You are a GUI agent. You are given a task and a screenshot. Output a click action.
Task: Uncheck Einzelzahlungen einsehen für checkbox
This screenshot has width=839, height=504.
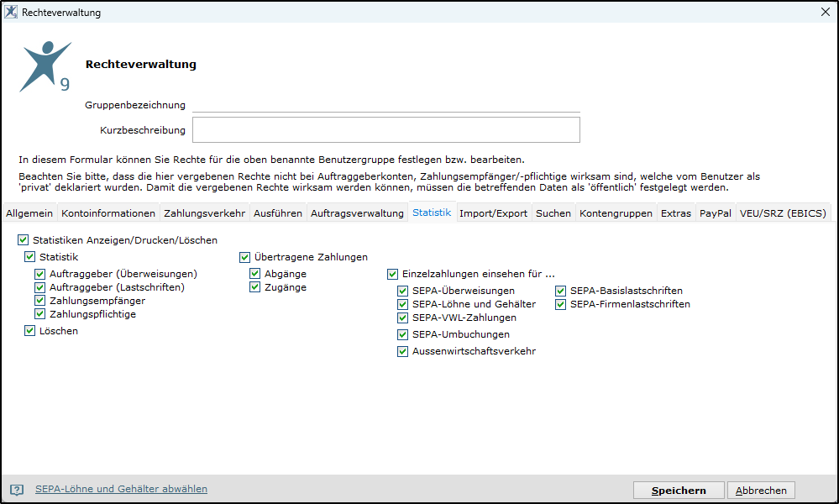point(392,274)
